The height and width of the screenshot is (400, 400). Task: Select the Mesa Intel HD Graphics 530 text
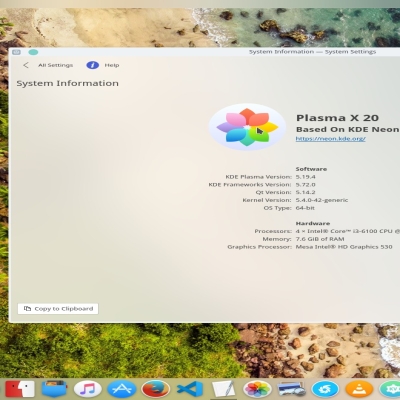pyautogui.click(x=344, y=247)
